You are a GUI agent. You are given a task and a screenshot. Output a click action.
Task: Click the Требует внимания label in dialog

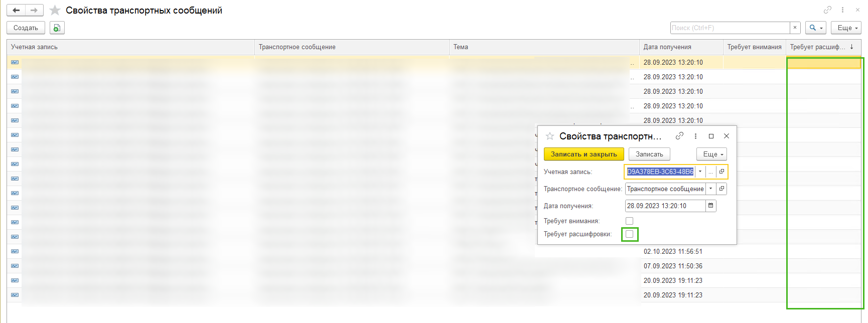(x=571, y=221)
